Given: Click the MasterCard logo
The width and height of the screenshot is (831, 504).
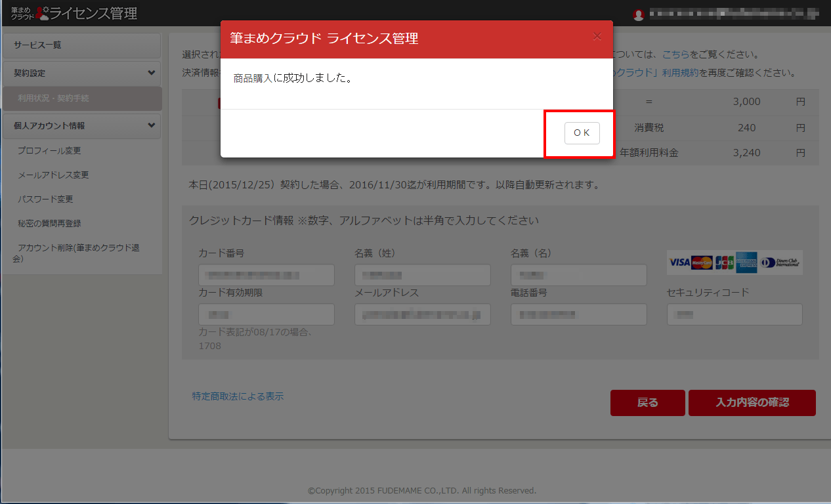Looking at the screenshot, I should 702,262.
